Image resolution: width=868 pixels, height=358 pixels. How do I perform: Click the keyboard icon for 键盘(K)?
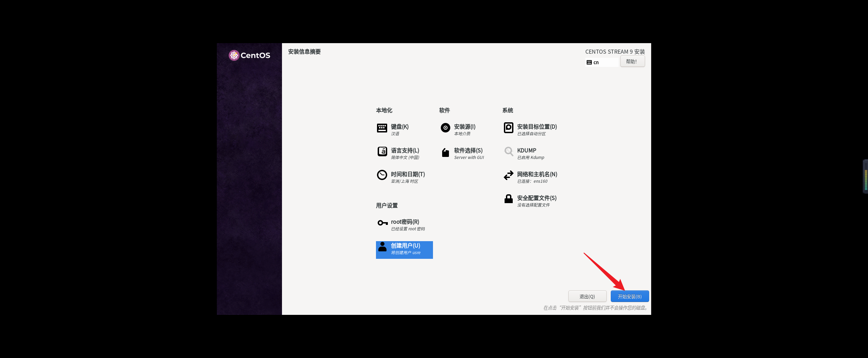point(382,128)
